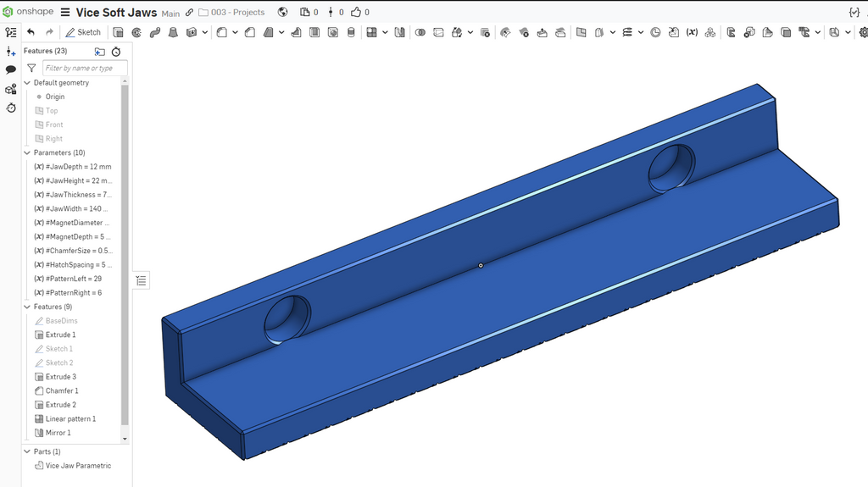The image size is (868, 487).
Task: Click the globe public icon
Action: [283, 12]
